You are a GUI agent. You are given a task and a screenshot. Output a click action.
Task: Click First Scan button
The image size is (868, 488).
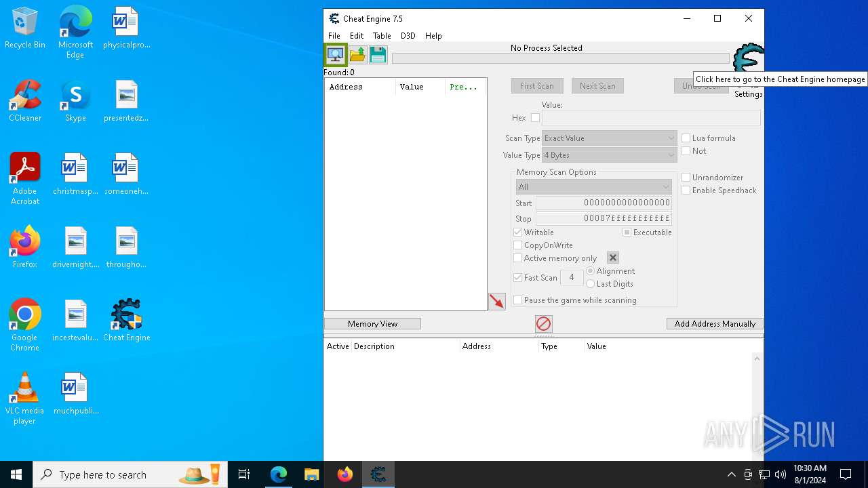[537, 86]
